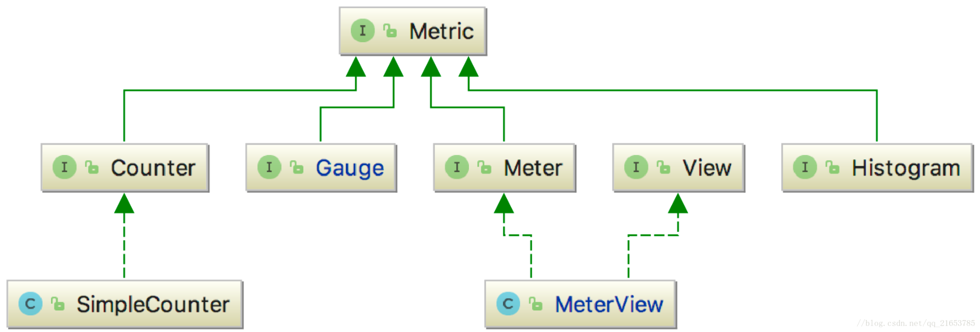Select the Metric label text
Viewport: 980px width, 332px height.
tap(441, 31)
